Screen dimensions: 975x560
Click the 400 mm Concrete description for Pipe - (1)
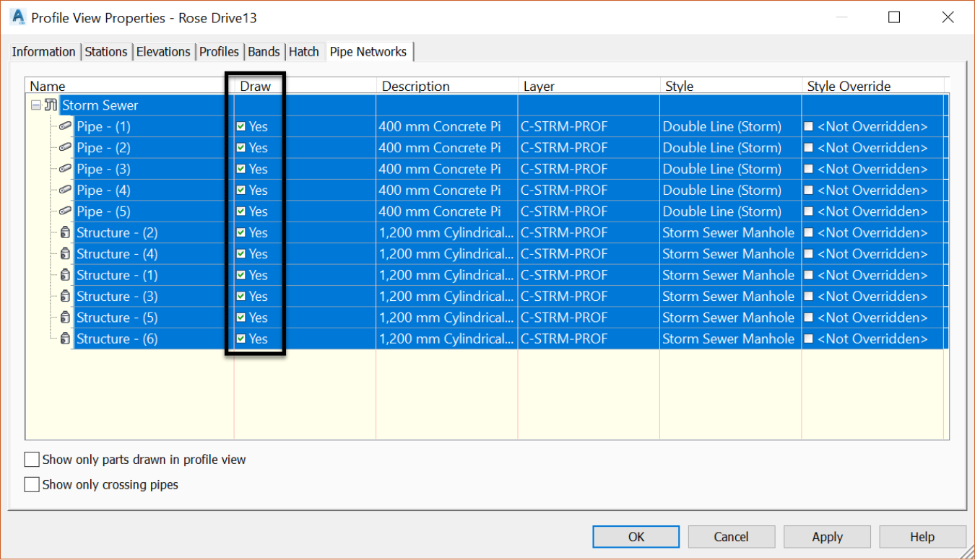pyautogui.click(x=439, y=126)
